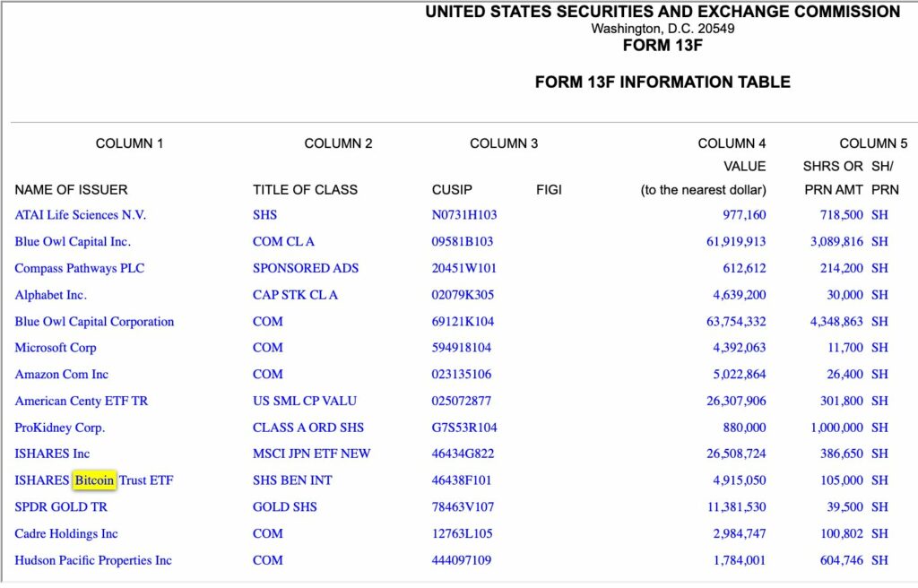Select the Hudson Pacific Properties Inc link
Viewport: 918px width, 588px height.
(93, 560)
